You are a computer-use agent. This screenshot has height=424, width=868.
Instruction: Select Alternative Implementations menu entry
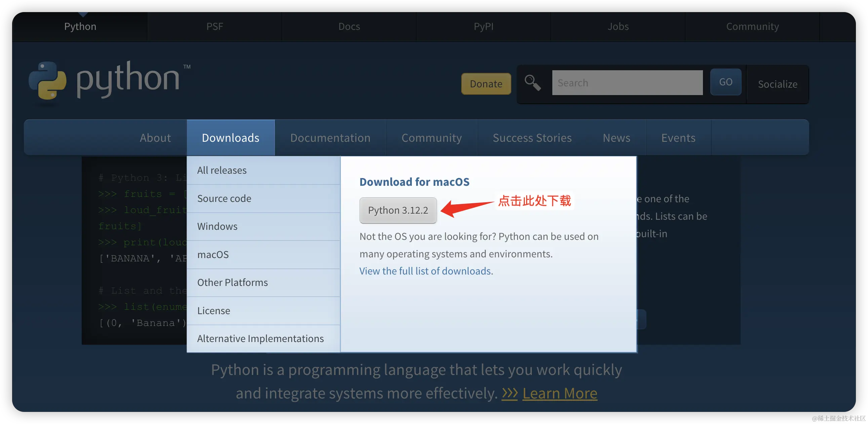(x=263, y=338)
